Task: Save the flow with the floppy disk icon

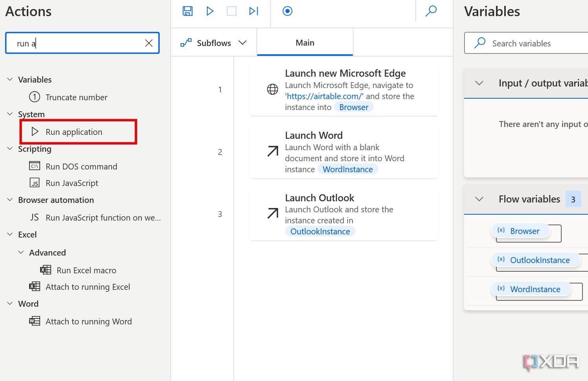Action: (x=188, y=11)
